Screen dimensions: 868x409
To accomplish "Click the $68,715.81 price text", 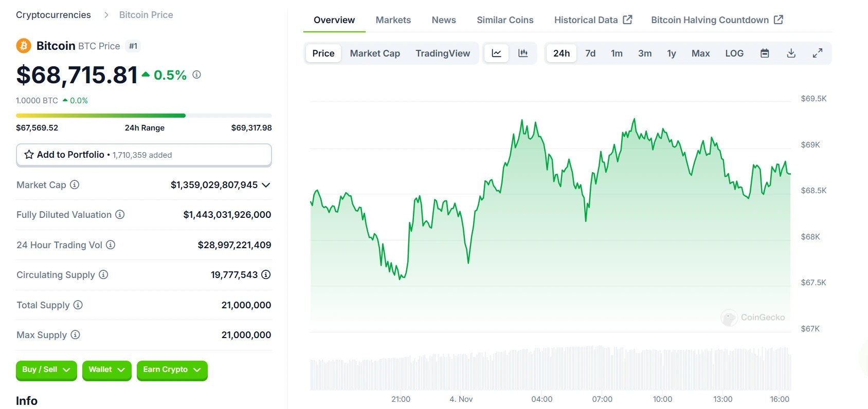I will 77,75.
